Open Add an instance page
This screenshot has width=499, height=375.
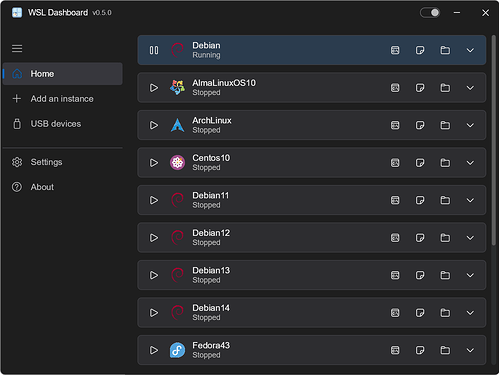pyautogui.click(x=63, y=99)
